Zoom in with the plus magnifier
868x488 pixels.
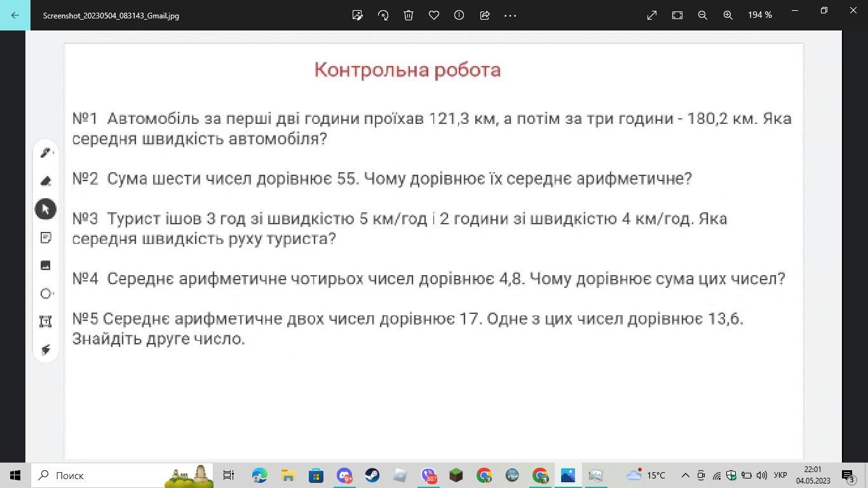728,15
